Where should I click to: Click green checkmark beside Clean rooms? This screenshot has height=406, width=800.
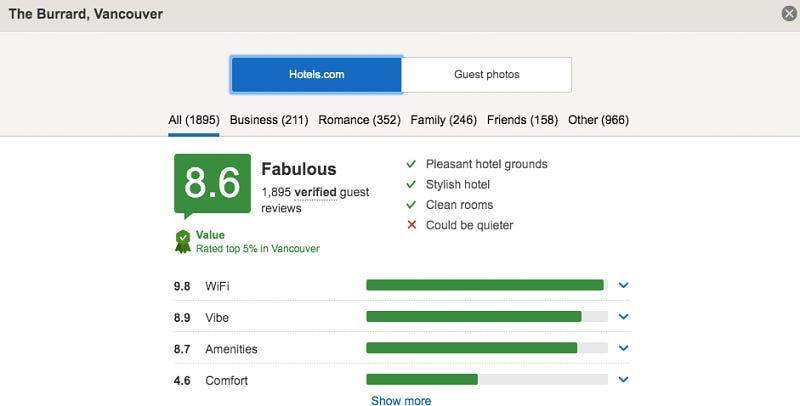pos(410,205)
